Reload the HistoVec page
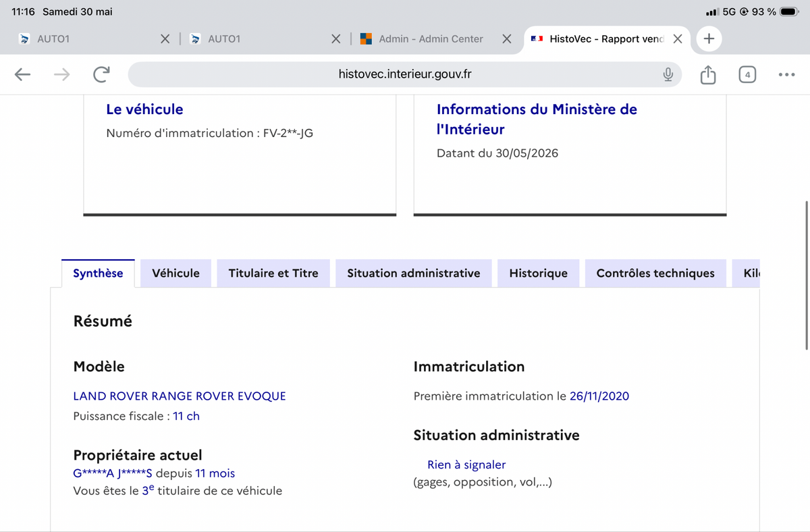The image size is (810, 532). (x=101, y=74)
